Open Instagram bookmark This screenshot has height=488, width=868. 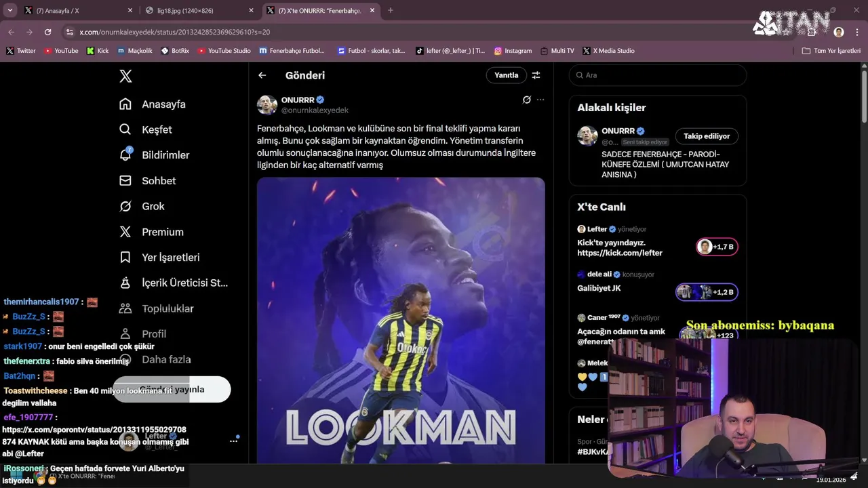point(513,51)
